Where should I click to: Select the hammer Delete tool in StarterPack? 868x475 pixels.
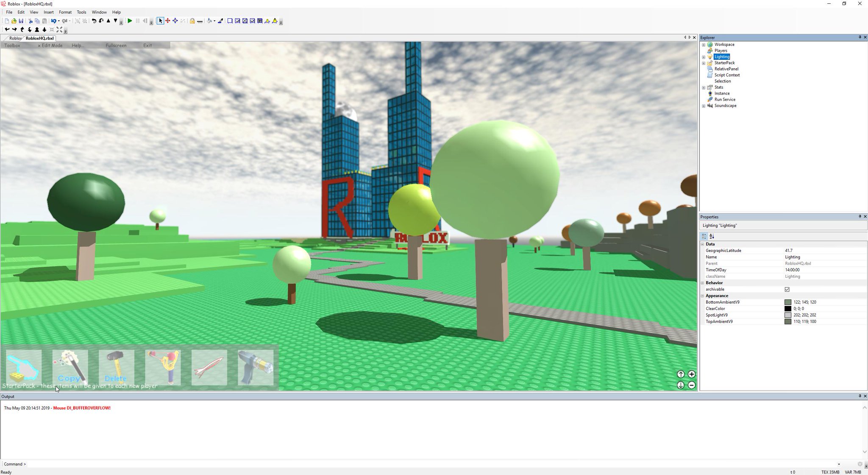coord(116,367)
